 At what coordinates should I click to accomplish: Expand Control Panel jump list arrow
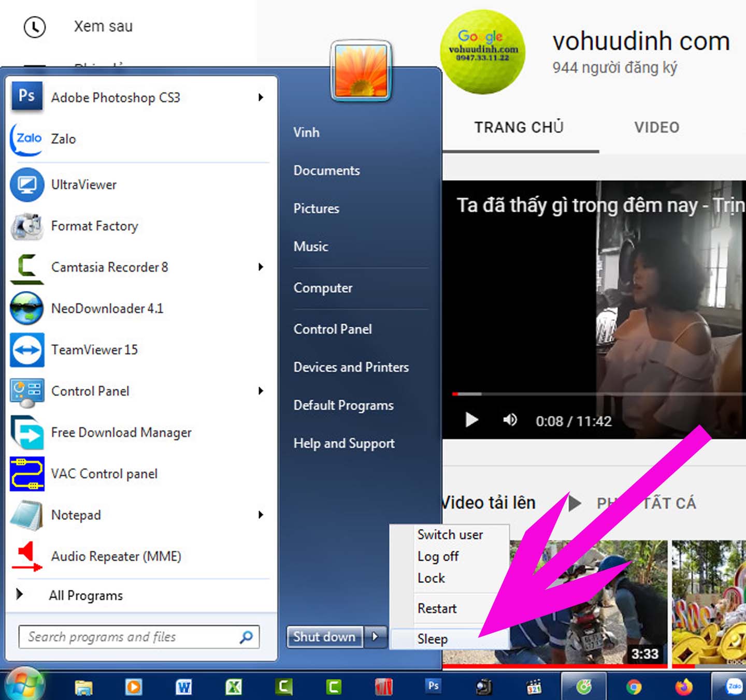(x=261, y=391)
